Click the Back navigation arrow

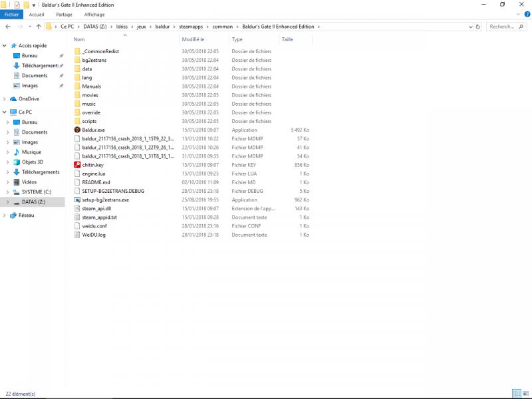(8, 27)
